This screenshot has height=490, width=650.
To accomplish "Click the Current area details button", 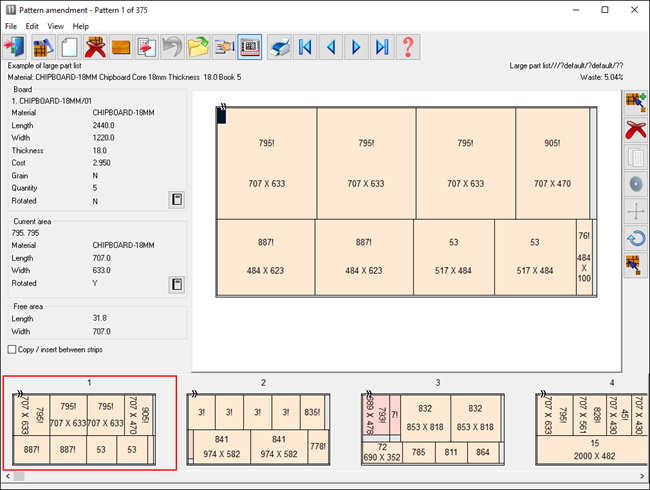I will coord(175,284).
